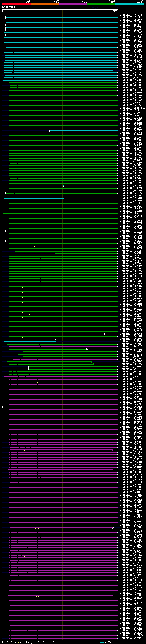Select the UniRef100_Q4CMK4 label
The height and width of the screenshot is (644, 146).
[131, 407]
